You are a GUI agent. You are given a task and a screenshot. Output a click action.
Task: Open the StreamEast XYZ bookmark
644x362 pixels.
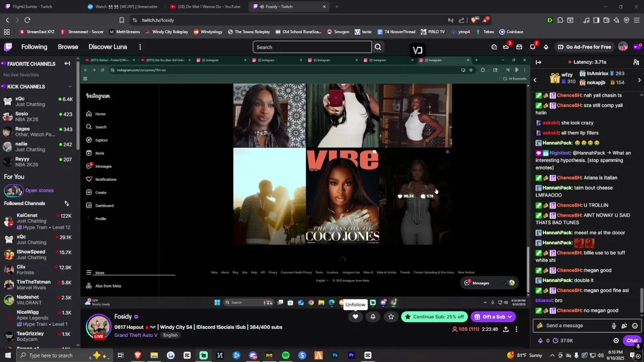pyautogui.click(x=37, y=32)
